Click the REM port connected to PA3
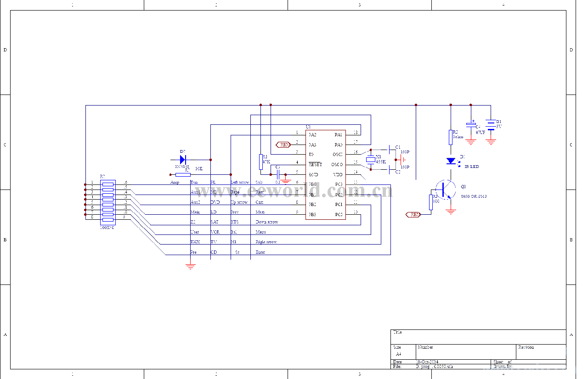Screen dimensions: 588x379 pyautogui.click(x=283, y=145)
